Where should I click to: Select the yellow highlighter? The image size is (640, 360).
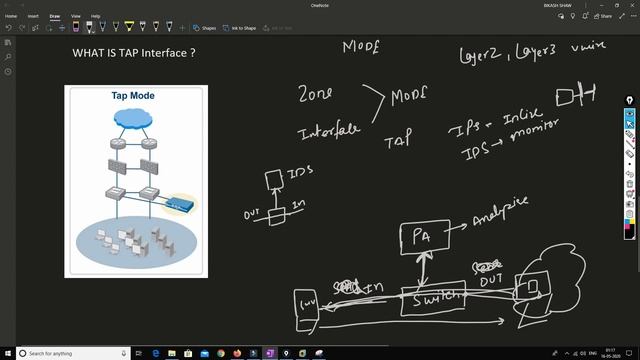coord(129,27)
